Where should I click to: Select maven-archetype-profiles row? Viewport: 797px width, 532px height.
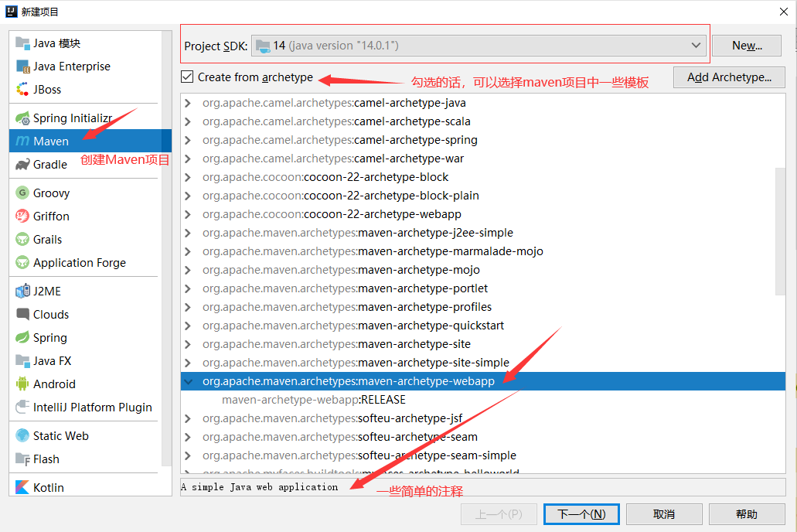coord(483,307)
